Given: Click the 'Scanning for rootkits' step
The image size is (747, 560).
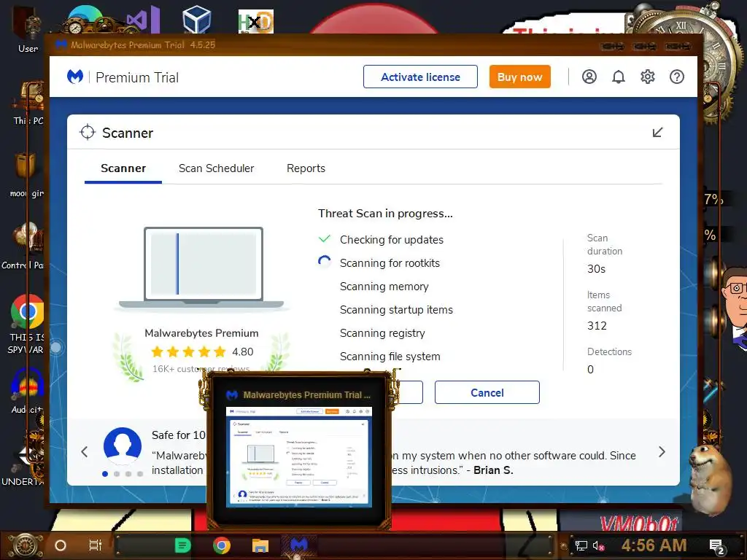Looking at the screenshot, I should click(x=390, y=262).
